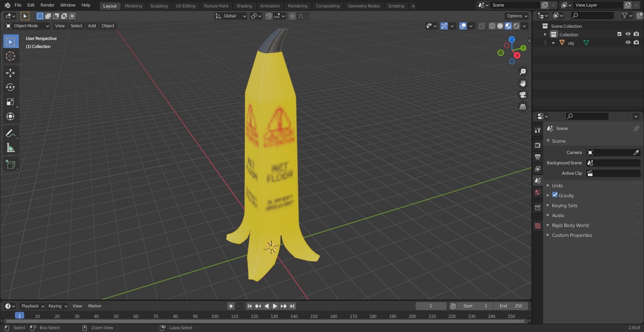Toggle auto keying record button
Screen dimensions: 644x332
231,306
